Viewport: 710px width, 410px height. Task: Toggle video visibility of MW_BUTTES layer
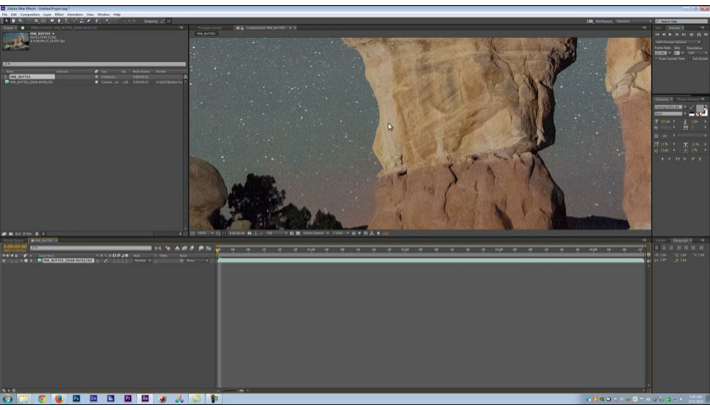pos(4,260)
